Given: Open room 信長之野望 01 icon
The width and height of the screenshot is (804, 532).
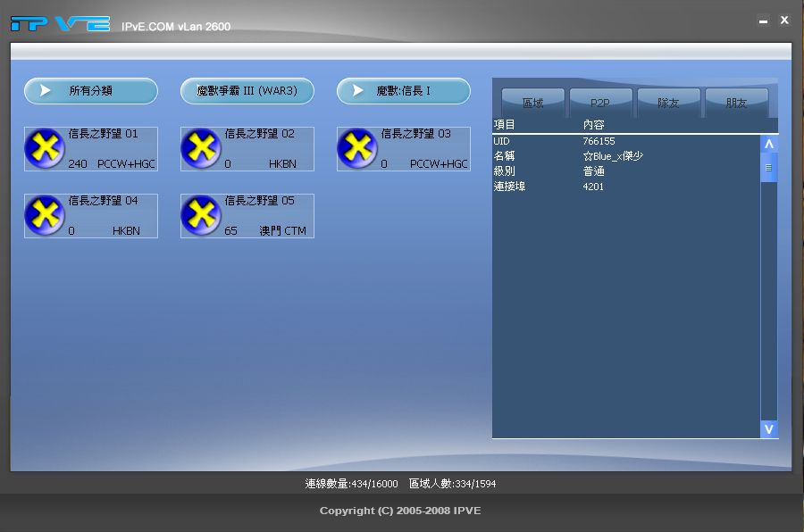Looking at the screenshot, I should point(45,149).
